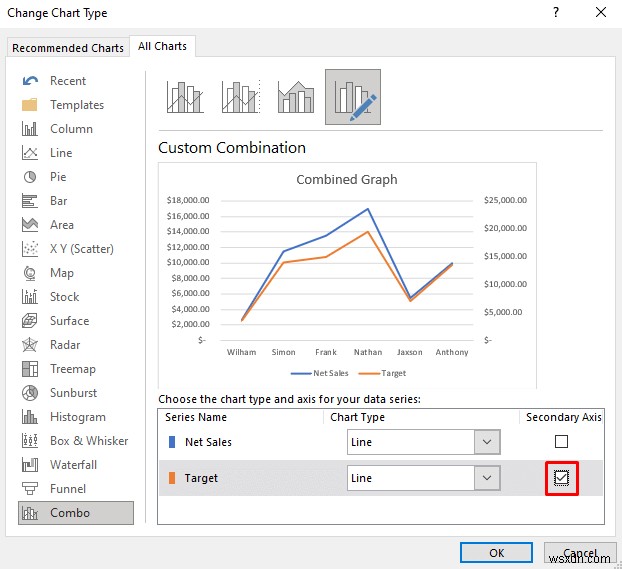The height and width of the screenshot is (569, 622).
Task: Select the Custom Combination subtype icon
Action: click(353, 97)
